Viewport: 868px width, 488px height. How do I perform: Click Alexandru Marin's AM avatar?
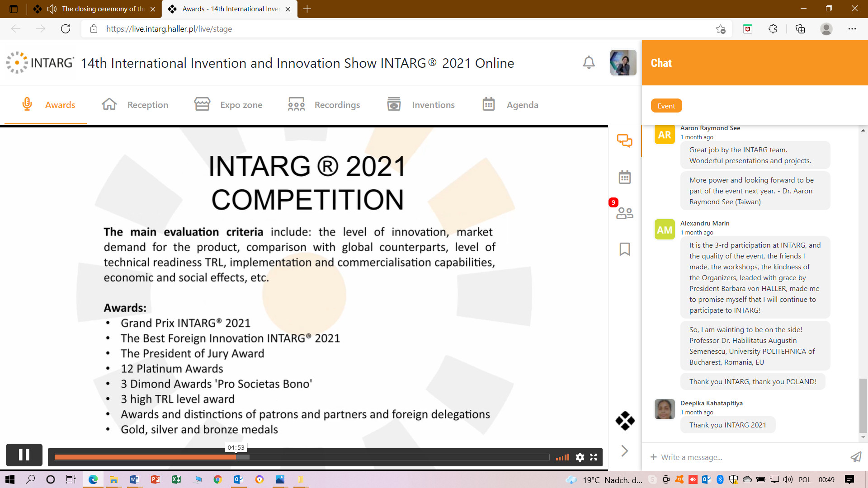[x=665, y=230]
